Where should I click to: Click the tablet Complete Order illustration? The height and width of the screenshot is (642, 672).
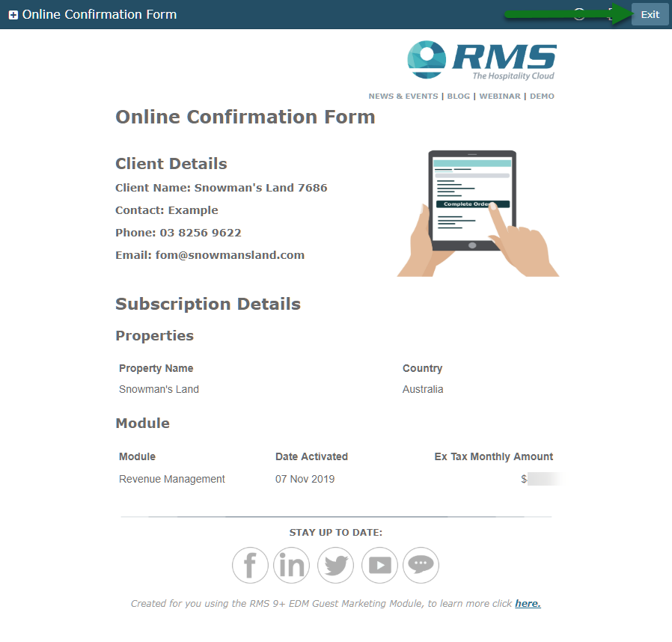pyautogui.click(x=478, y=213)
